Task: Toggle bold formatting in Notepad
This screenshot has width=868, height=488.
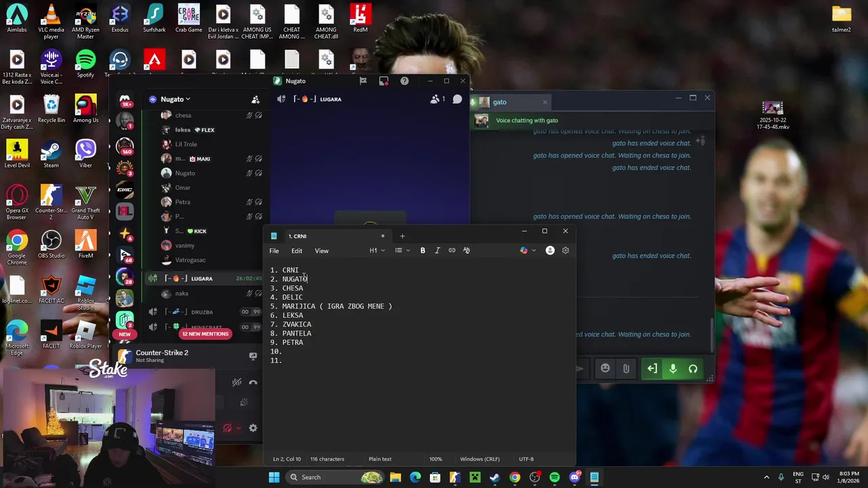Action: 422,251
